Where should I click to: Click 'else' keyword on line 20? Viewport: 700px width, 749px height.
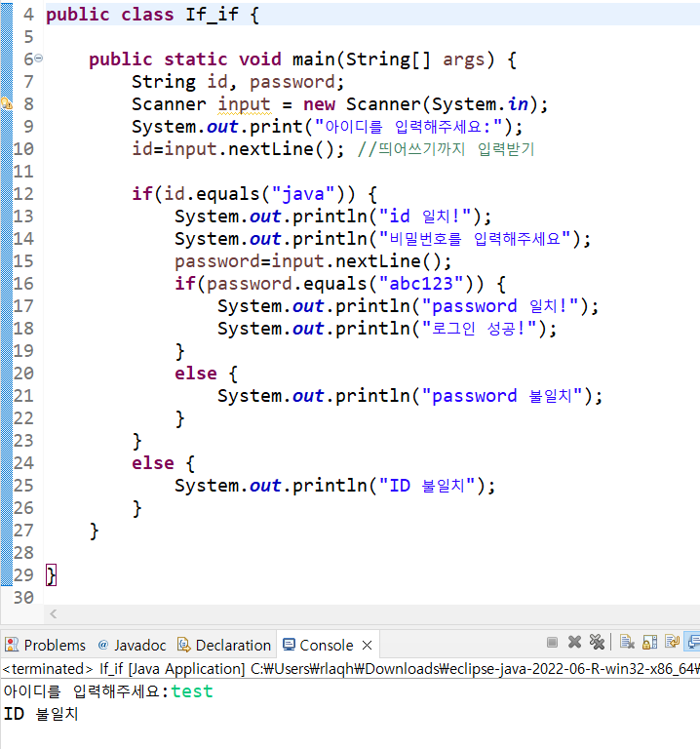click(x=196, y=374)
